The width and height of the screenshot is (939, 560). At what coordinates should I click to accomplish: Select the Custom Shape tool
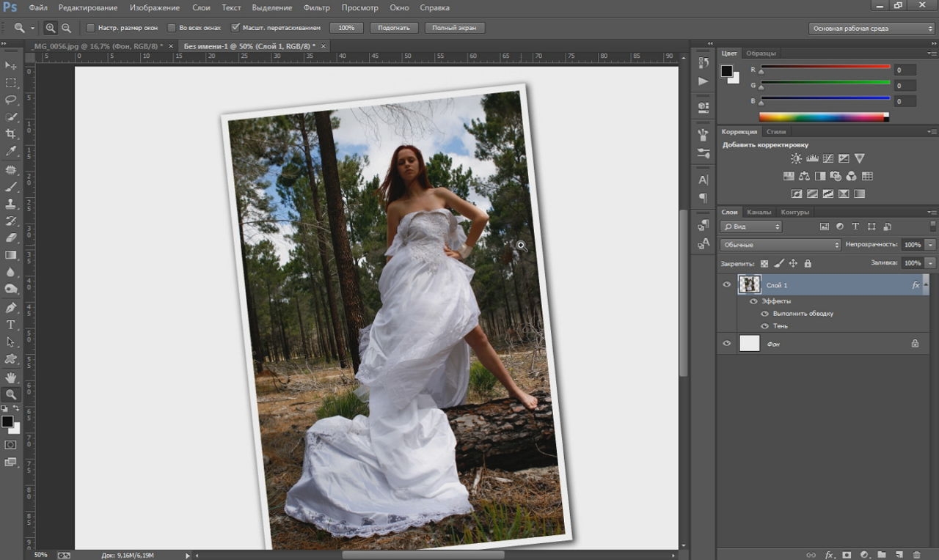[11, 359]
